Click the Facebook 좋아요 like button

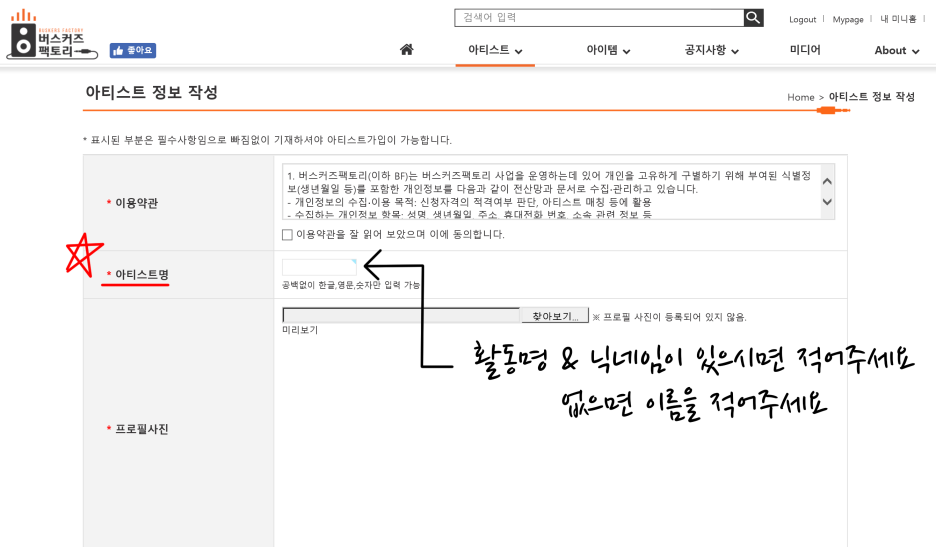133,51
